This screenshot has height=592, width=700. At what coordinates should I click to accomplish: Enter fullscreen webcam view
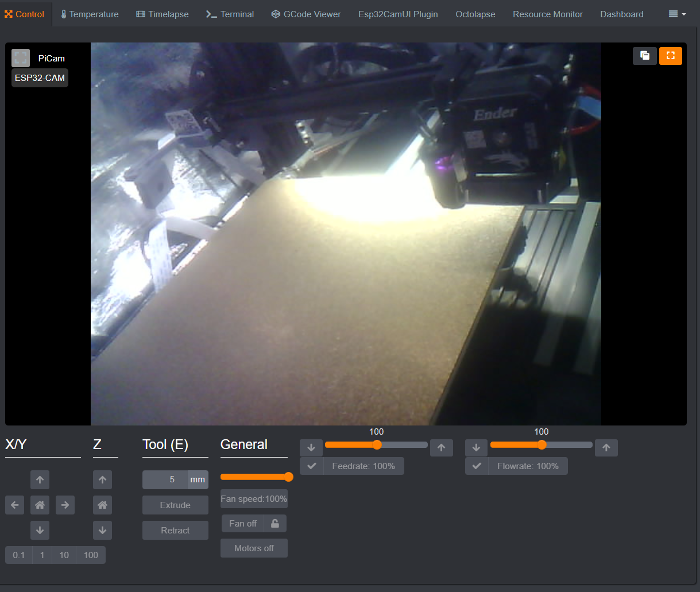click(x=670, y=56)
